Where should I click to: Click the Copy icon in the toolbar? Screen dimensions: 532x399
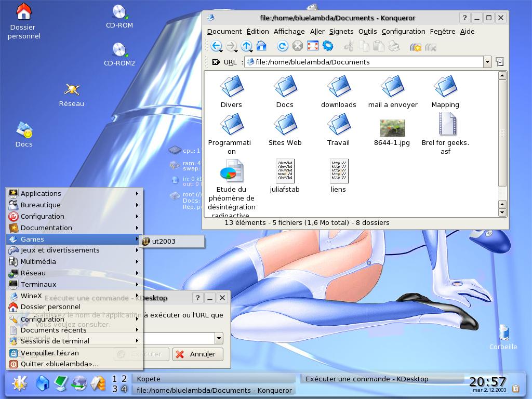point(364,46)
